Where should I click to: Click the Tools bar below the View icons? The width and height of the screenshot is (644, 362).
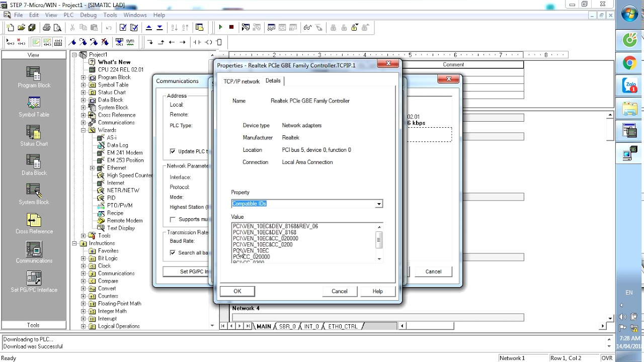coord(34,325)
